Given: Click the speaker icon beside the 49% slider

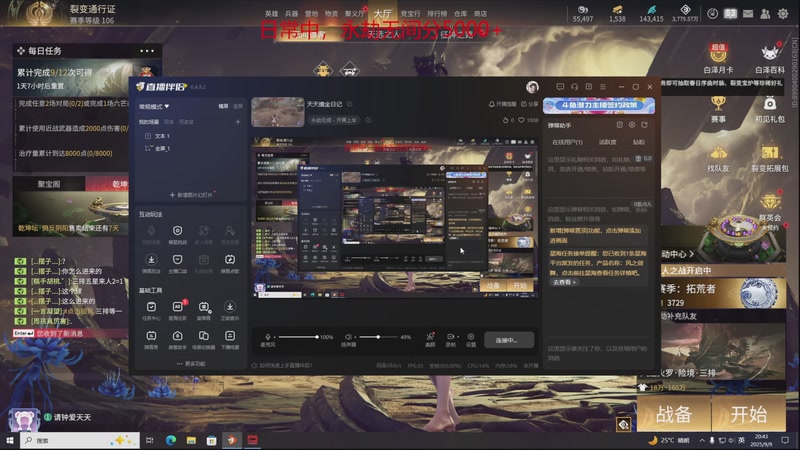Looking at the screenshot, I should coord(348,337).
